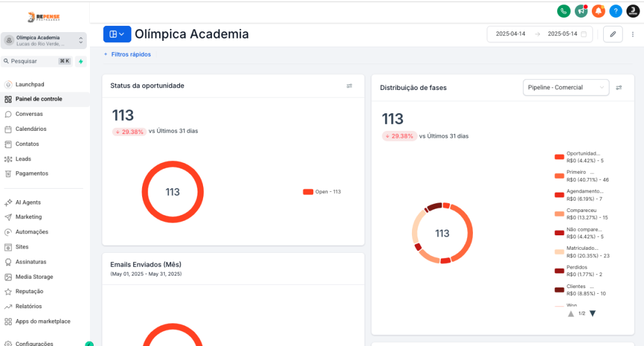Open settings for Distribuição de fases widget
The height and width of the screenshot is (346, 644).
click(x=619, y=87)
